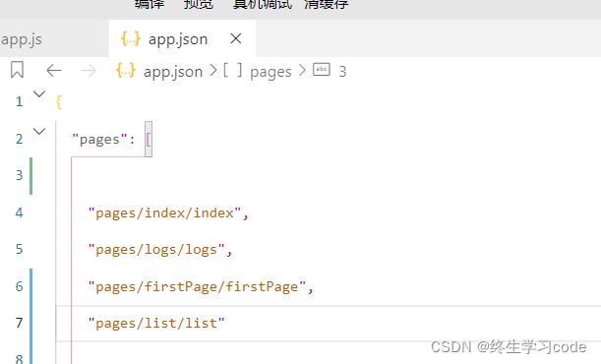Close the app.json tab
This screenshot has width=601, height=364.
click(236, 38)
